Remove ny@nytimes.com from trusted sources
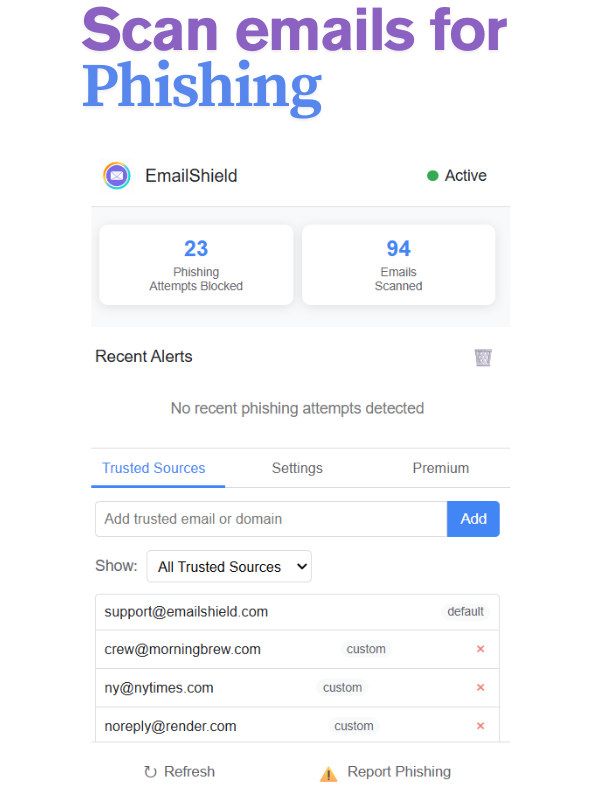The width and height of the screenshot is (600, 800). coord(480,688)
